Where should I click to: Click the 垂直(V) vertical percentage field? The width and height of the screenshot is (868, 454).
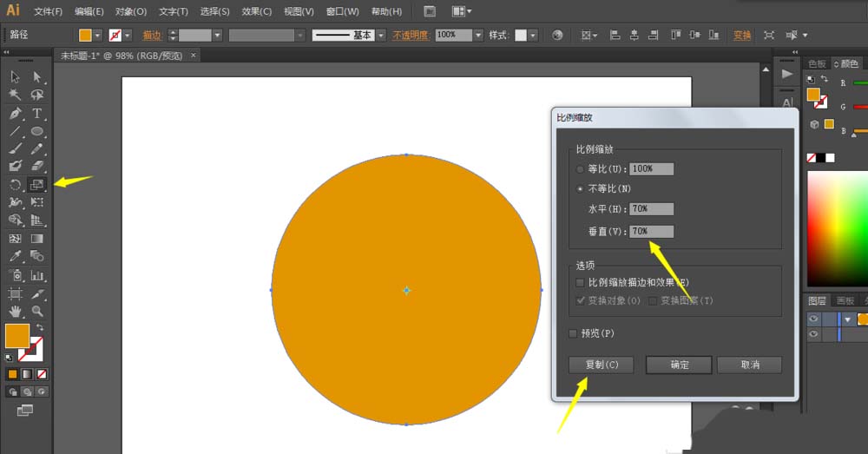652,231
